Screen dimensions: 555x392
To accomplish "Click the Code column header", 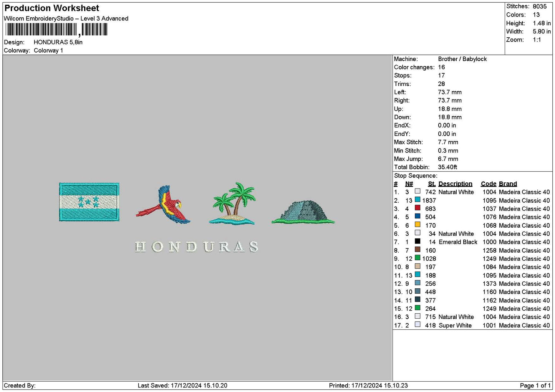I will point(489,184).
